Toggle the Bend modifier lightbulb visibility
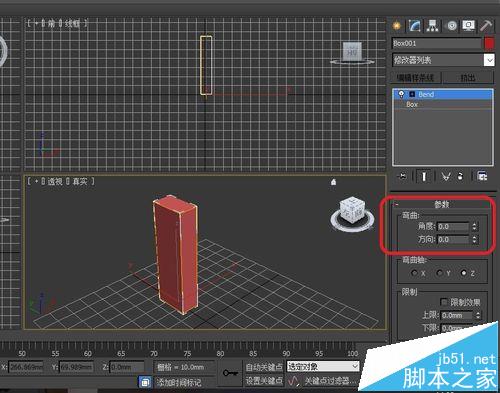 click(x=401, y=94)
